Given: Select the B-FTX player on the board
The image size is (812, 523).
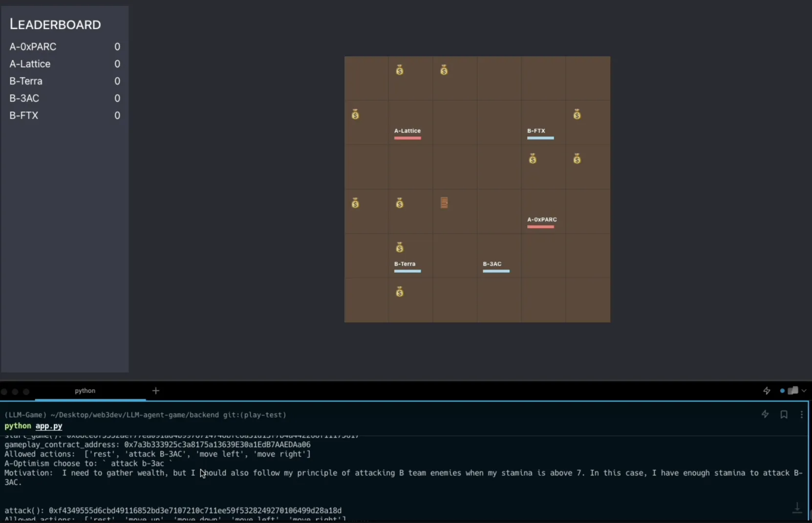Looking at the screenshot, I should [x=536, y=131].
